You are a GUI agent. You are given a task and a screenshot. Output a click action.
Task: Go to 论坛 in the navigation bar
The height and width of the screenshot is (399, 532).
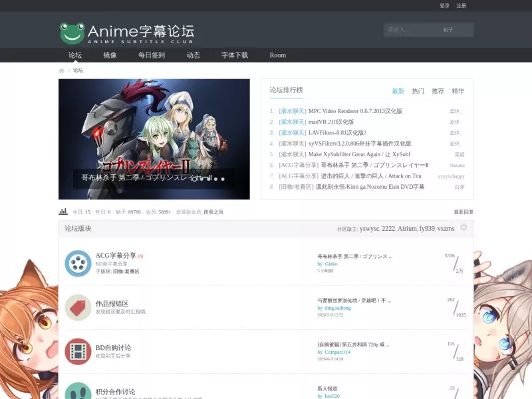[x=75, y=55]
